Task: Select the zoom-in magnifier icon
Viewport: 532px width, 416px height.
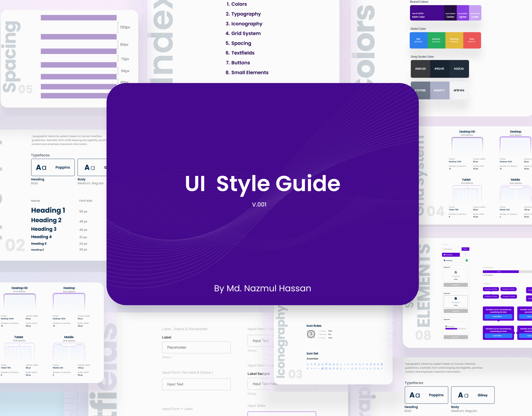Action: [x=352, y=364]
